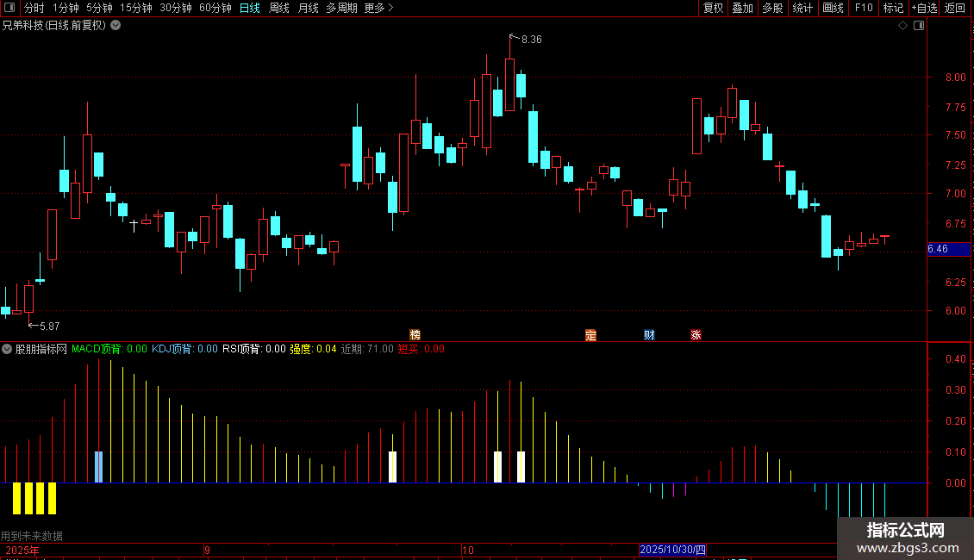Switch to 分时 intraday view

(34, 8)
